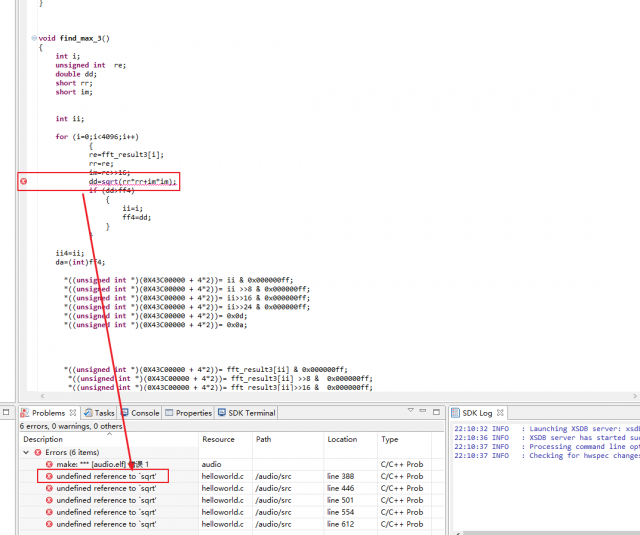The height and width of the screenshot is (535, 640).
Task: Collapse the find_max_3 function fold marker
Action: point(34,38)
